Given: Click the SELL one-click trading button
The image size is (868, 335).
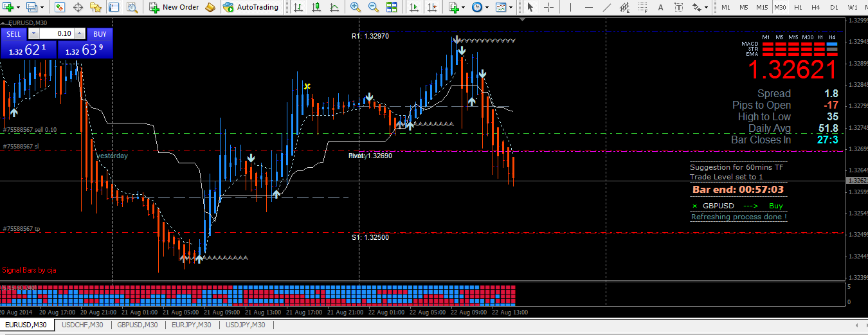Looking at the screenshot, I should tap(14, 33).
